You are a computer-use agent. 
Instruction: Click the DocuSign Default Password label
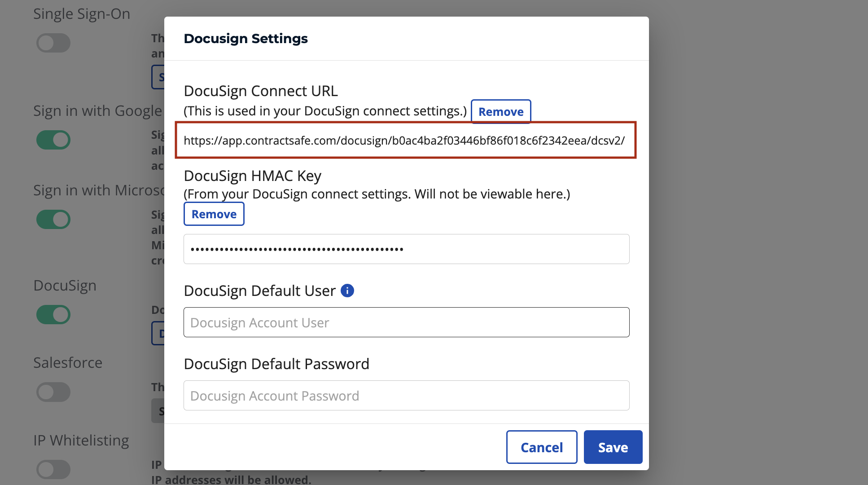276,364
